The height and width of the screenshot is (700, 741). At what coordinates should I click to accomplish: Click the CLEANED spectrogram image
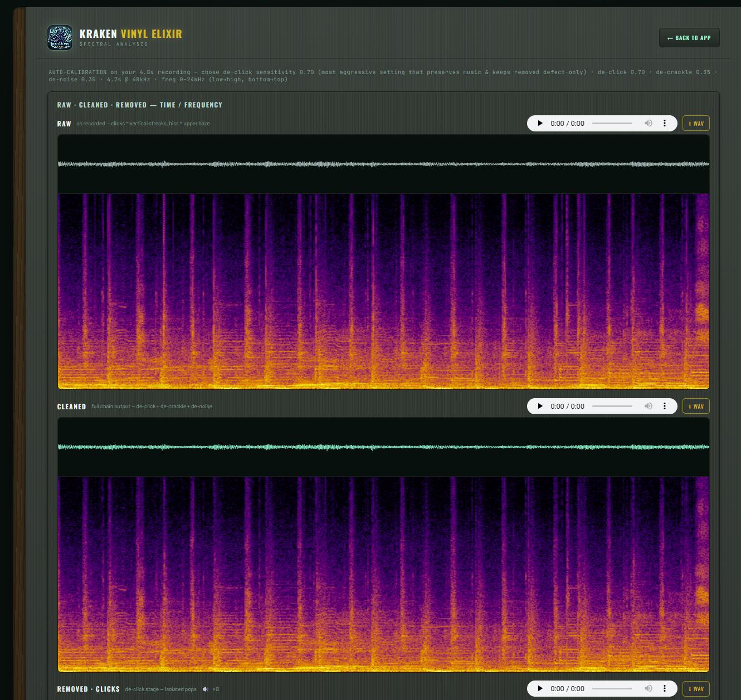point(383,574)
